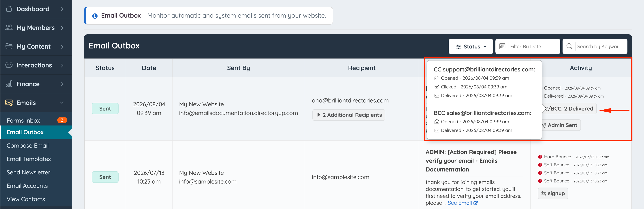The image size is (644, 209).
Task: Open Compose Email in the sidebar
Action: 28,146
